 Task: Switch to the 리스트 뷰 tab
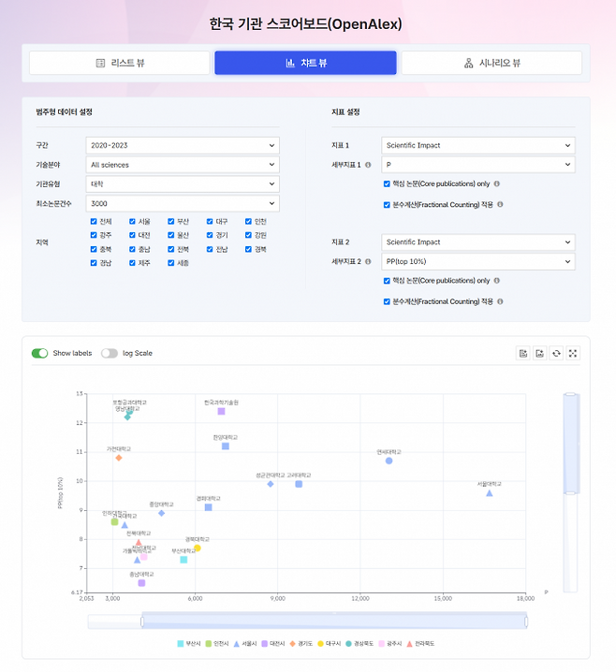(120, 63)
